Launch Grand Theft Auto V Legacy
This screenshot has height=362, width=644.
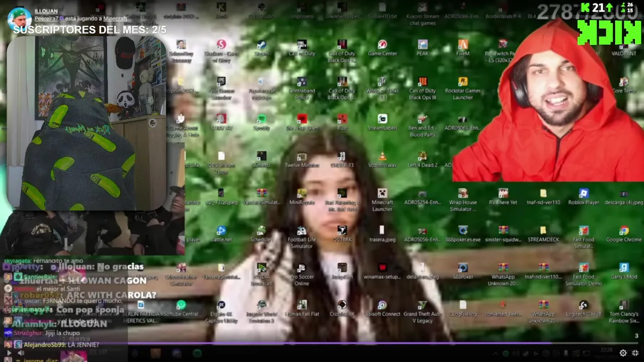point(423,312)
